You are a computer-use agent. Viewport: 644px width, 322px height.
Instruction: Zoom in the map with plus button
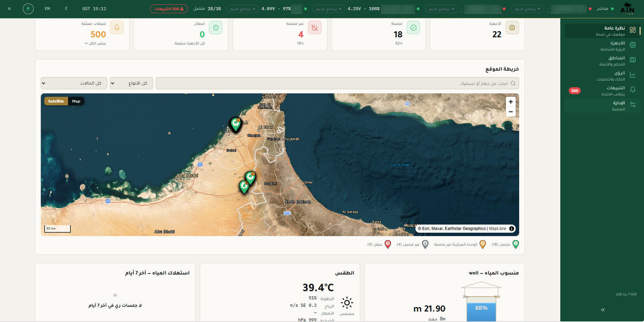click(511, 102)
